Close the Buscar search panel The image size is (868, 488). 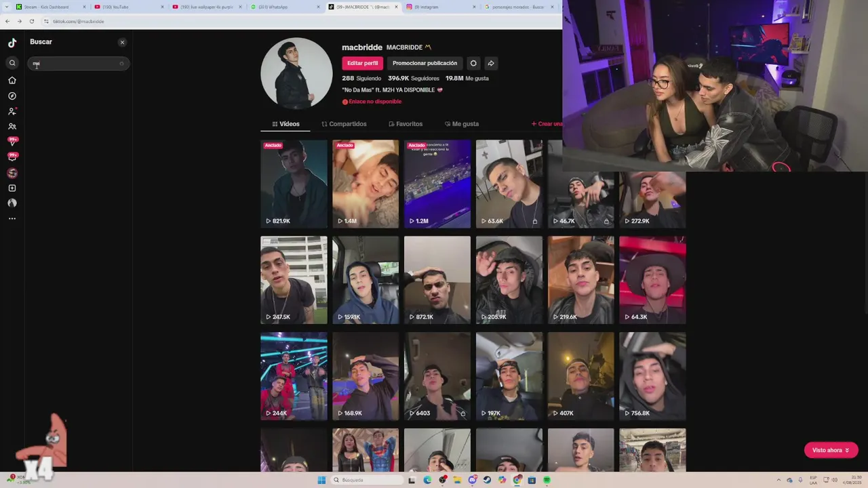(122, 42)
